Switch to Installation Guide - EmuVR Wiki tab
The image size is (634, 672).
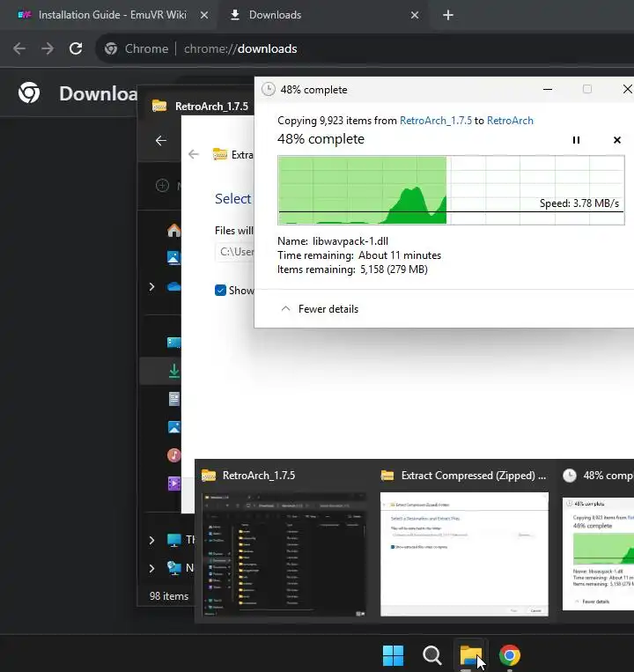pos(105,15)
